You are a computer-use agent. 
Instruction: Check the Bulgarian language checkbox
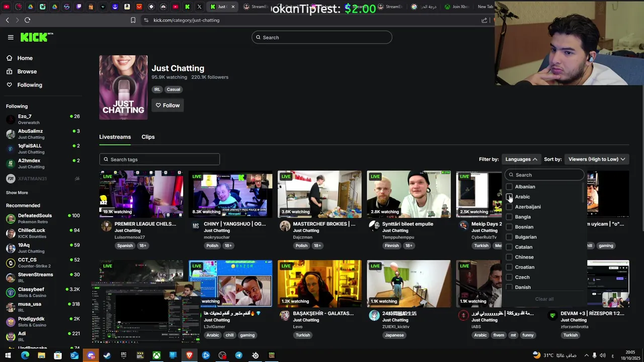tap(509, 237)
